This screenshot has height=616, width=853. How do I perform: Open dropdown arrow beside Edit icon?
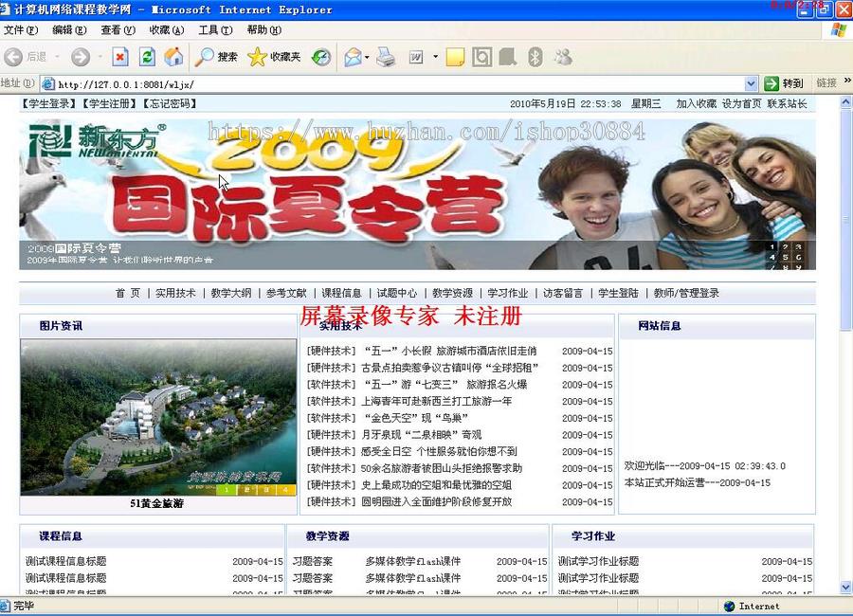pos(435,57)
